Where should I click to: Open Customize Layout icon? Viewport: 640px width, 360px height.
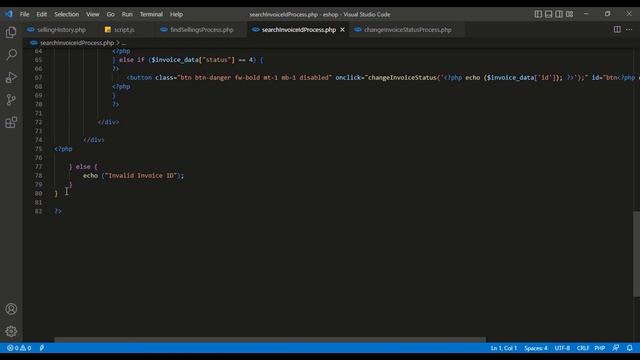pyautogui.click(x=569, y=14)
